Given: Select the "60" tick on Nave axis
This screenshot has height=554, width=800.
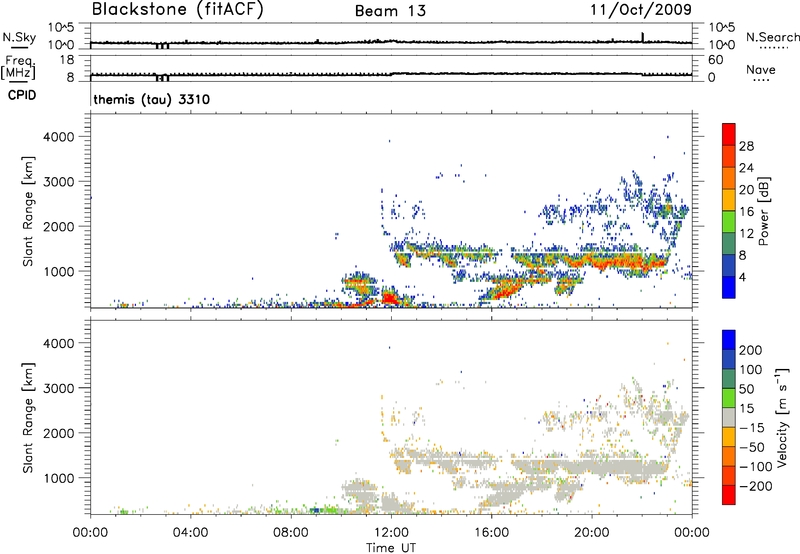Looking at the screenshot, I should coord(715,60).
